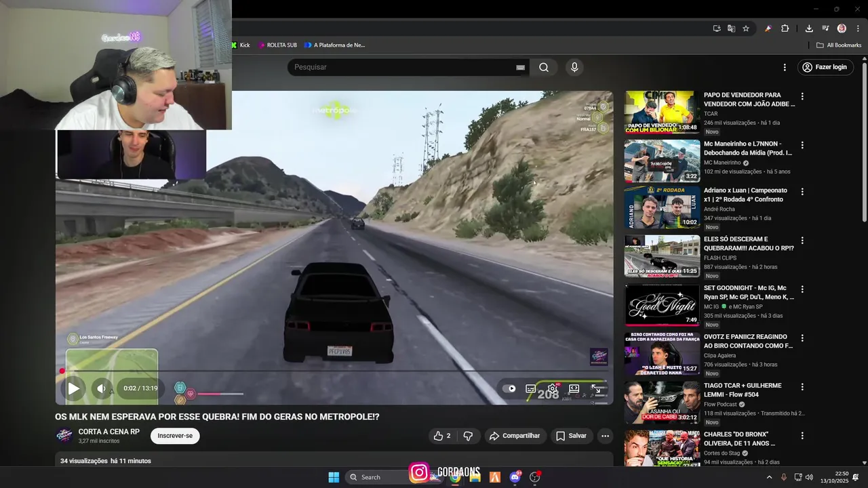The height and width of the screenshot is (488, 868).
Task: Open browser Downloads
Action: point(809,28)
